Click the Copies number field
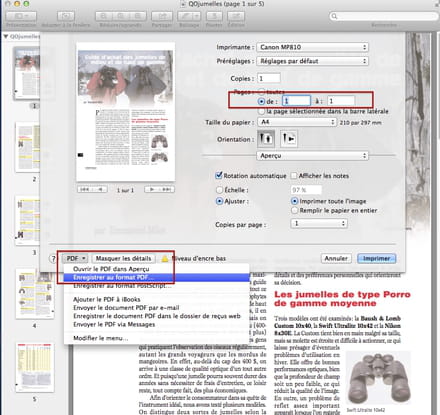440x415 pixels. [x=269, y=78]
